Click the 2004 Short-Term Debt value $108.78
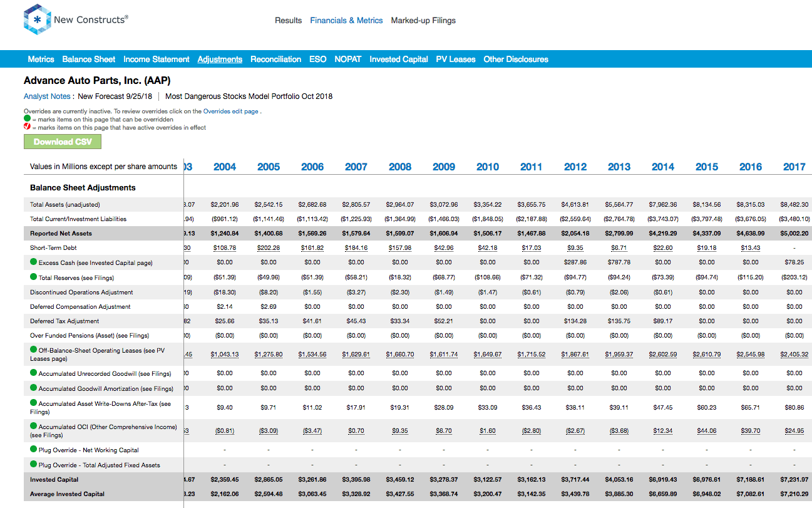 tap(225, 248)
